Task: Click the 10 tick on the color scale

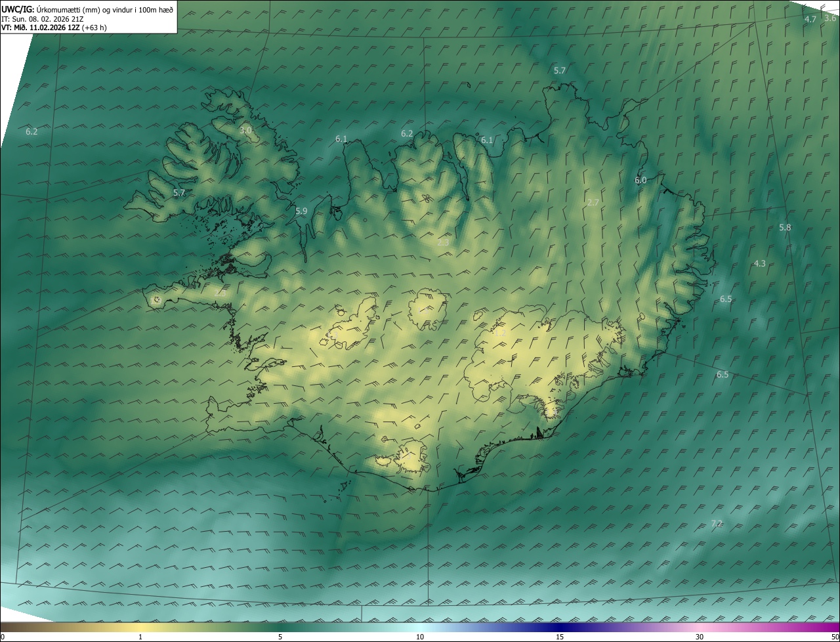Action: (420, 637)
